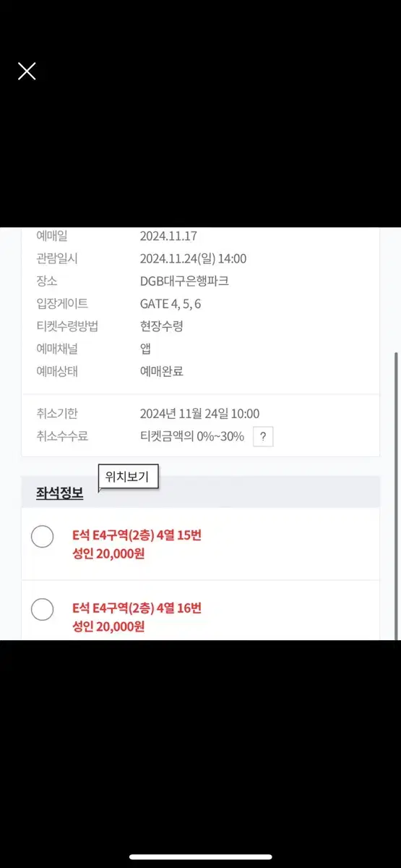
Task: Tap the E석 E4구역 4열 15번 seat label
Action: point(137,535)
